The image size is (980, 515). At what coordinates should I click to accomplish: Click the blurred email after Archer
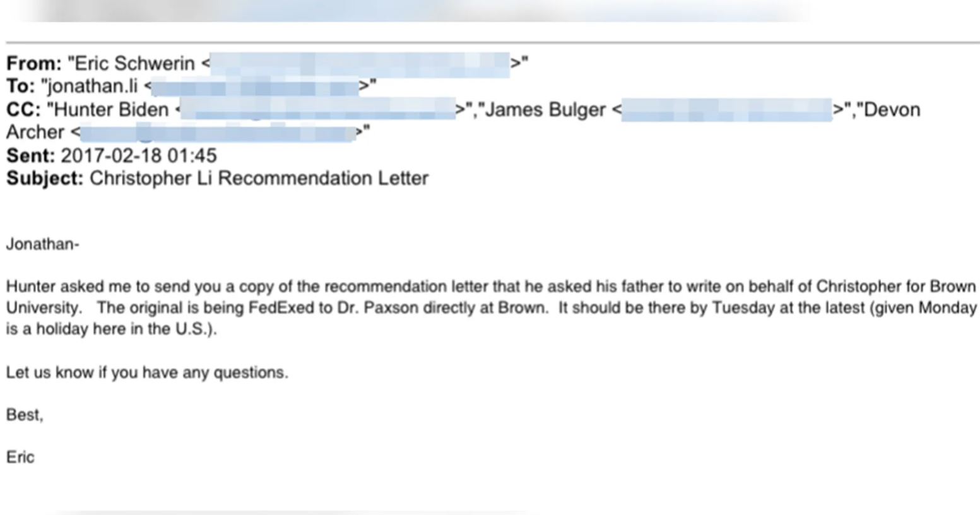(x=218, y=133)
